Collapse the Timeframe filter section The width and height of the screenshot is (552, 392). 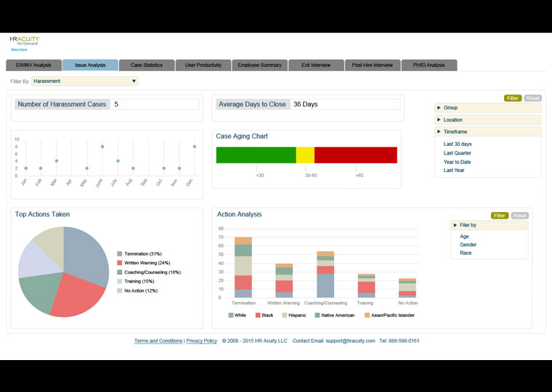click(488, 131)
